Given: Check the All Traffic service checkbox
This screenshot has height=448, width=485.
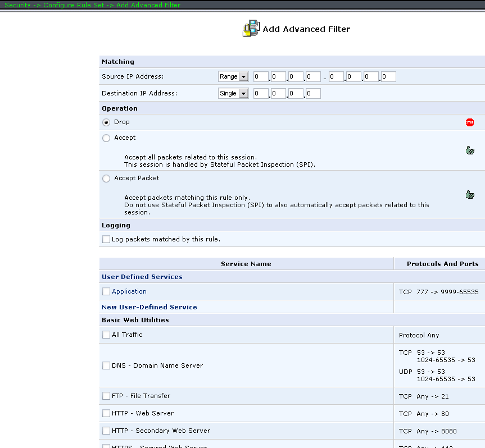Looking at the screenshot, I should [x=106, y=335].
